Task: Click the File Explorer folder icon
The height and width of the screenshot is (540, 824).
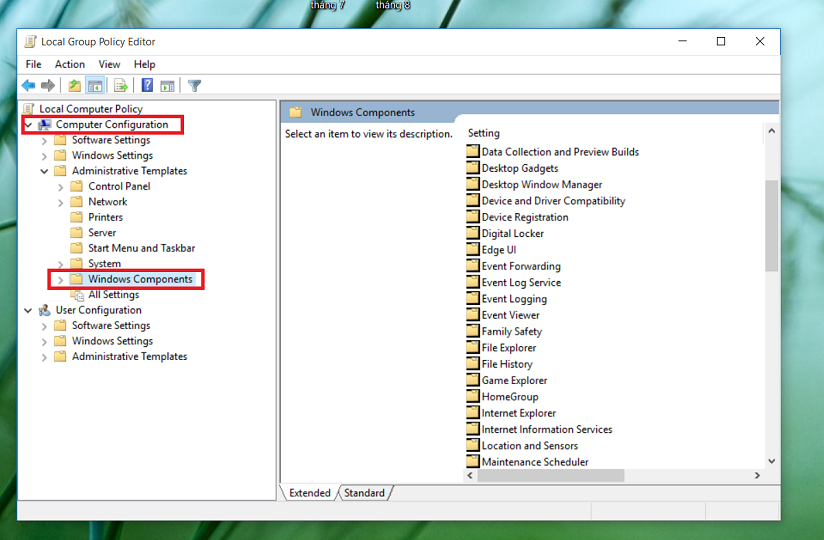Action: pyautogui.click(x=473, y=347)
